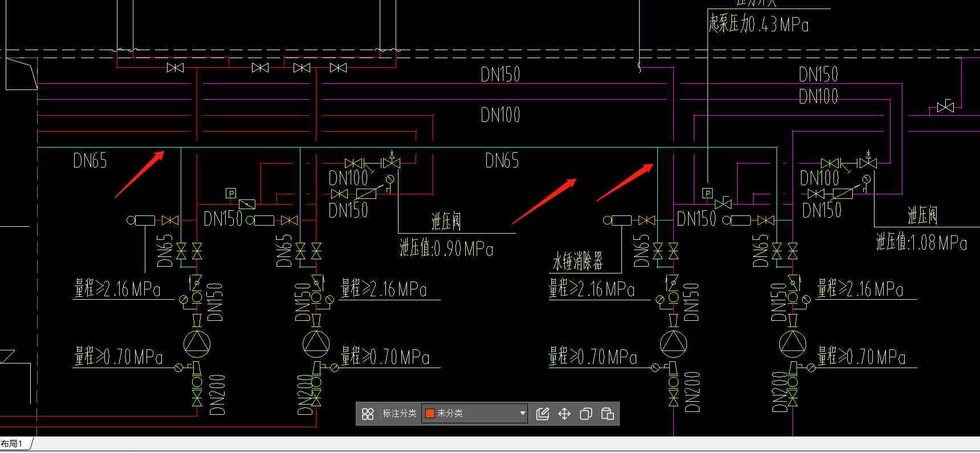Click the edit annotation pencil icon
This screenshot has height=453, width=980.
pyautogui.click(x=543, y=414)
